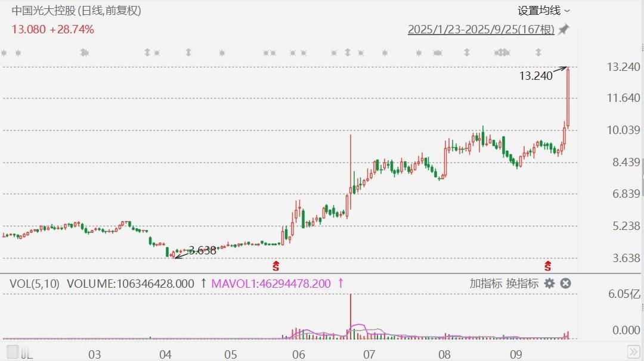
Task: Click the red S marker near late May
Action: point(275,266)
